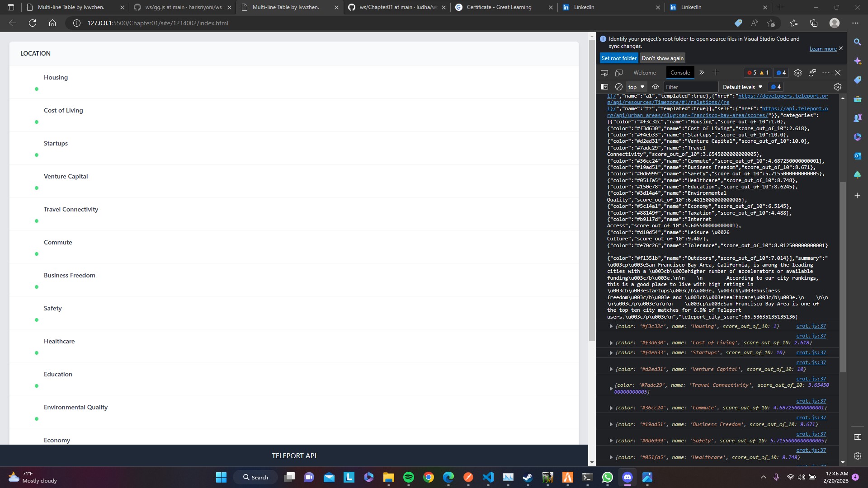Viewport: 868px width, 488px height.
Task: Open the search icon in Edge sidebar
Action: point(858,42)
